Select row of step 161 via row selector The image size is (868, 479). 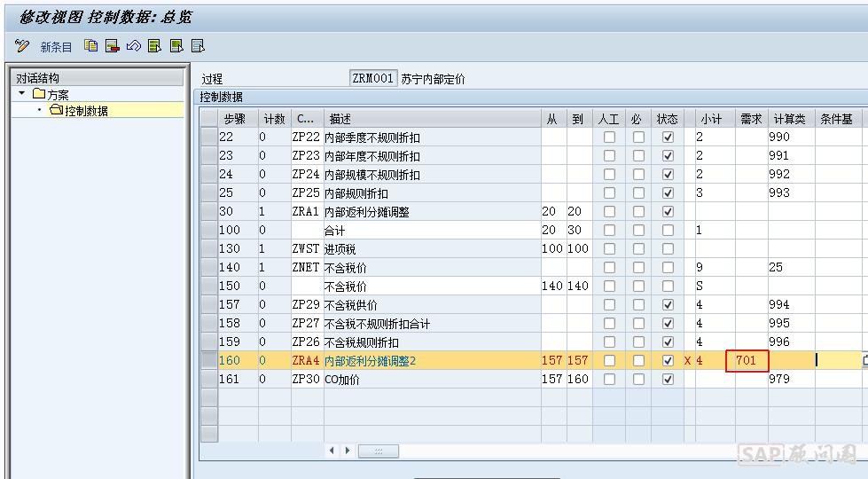click(209, 379)
